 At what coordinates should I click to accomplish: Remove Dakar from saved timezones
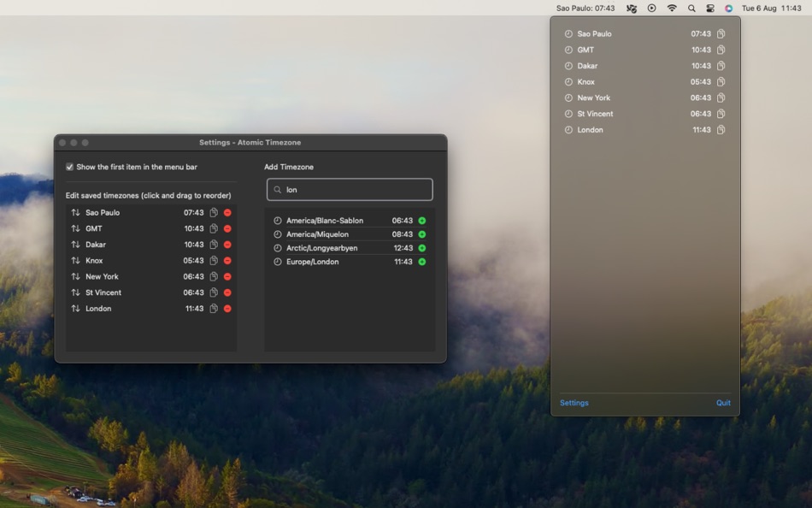click(x=227, y=245)
